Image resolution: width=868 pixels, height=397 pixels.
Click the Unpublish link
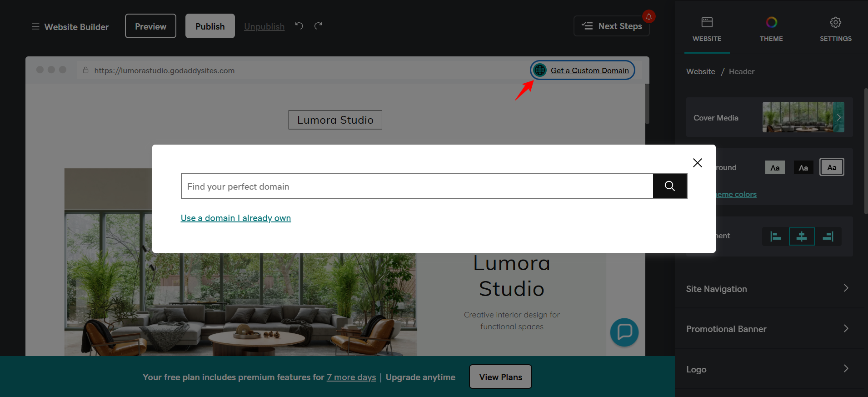(x=264, y=27)
